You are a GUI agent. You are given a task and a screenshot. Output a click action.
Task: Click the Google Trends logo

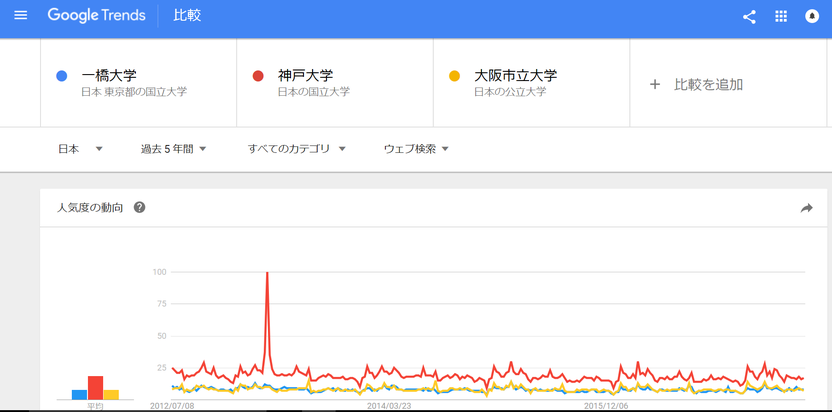pos(97,15)
